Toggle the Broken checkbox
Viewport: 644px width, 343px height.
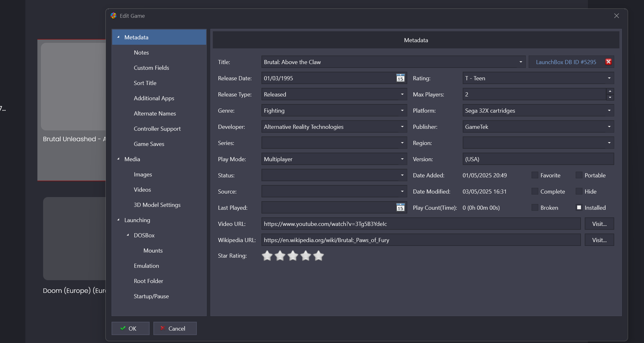pos(535,208)
